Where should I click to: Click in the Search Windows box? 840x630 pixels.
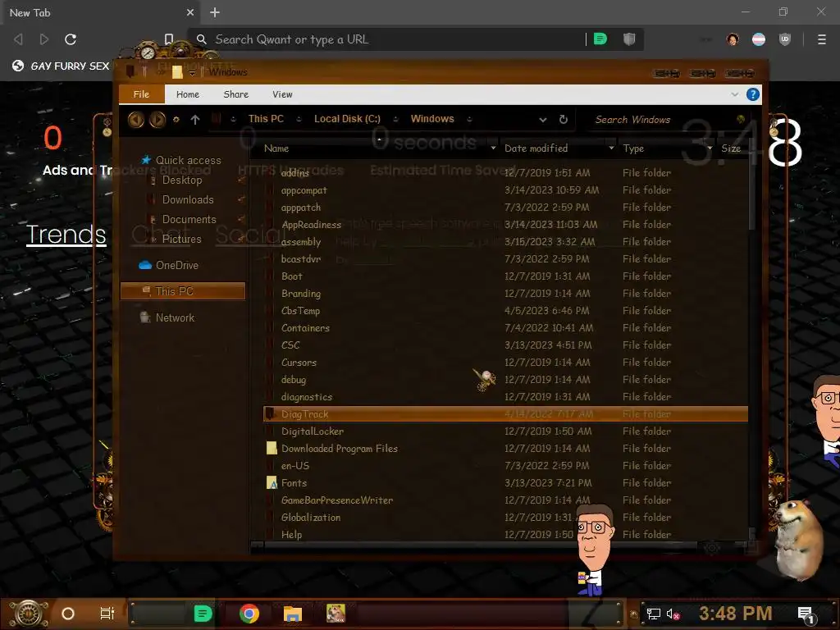point(664,120)
